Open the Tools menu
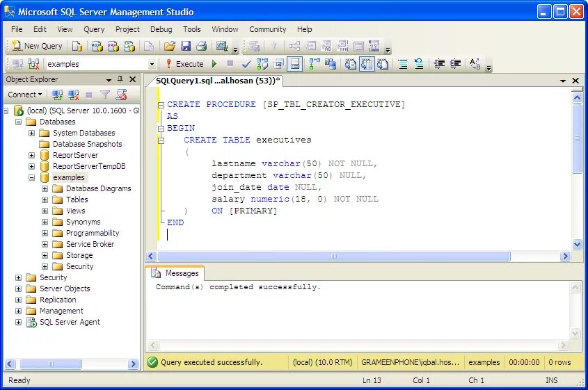The image size is (588, 390). click(x=191, y=29)
